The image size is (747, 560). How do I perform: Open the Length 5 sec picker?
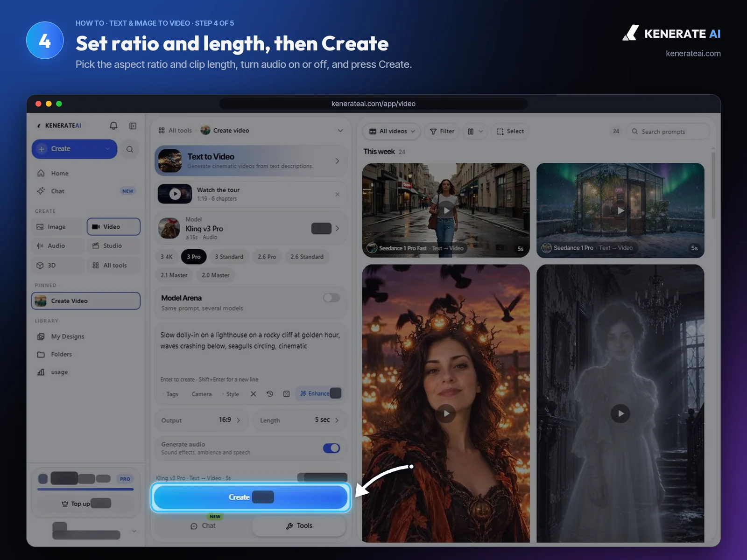[x=300, y=420]
